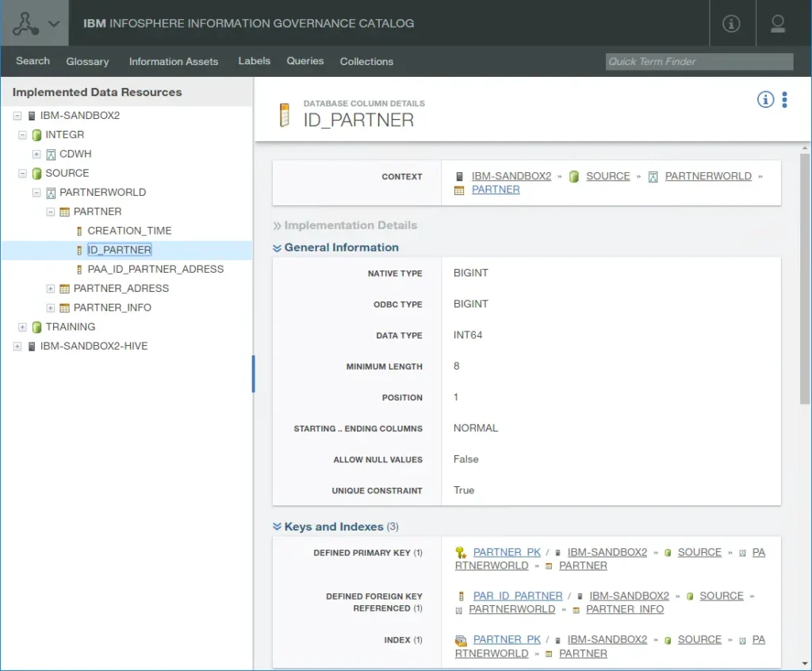
Task: Click the Quick Term Finder search field
Action: [699, 61]
